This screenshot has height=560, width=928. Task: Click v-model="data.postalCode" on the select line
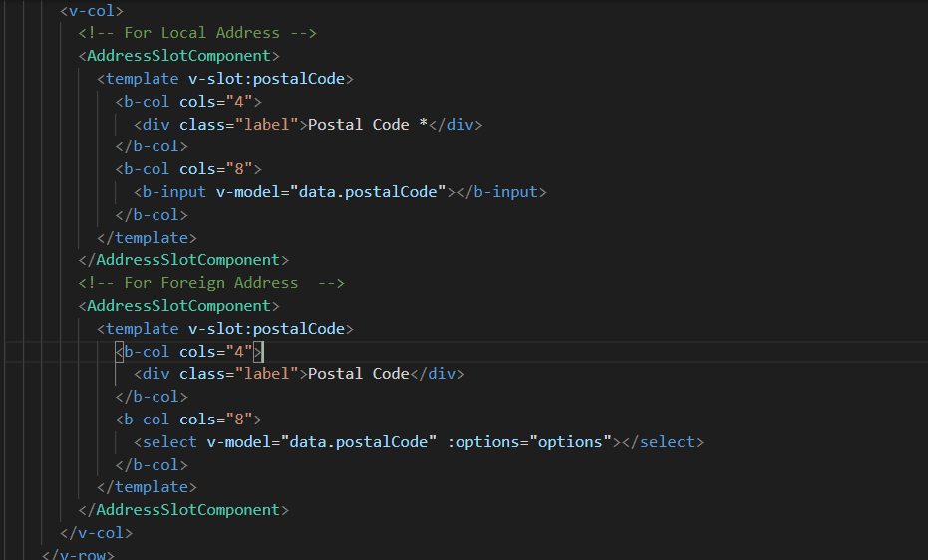pos(321,442)
